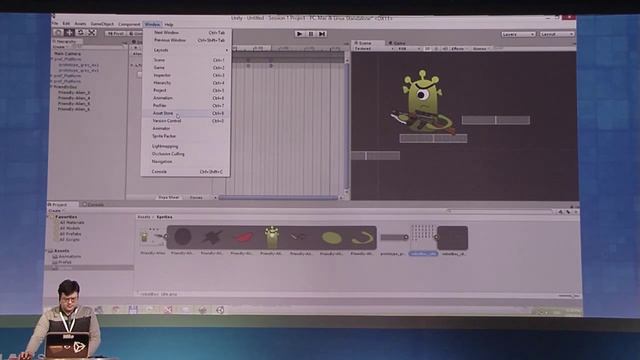Select the Hand tool in Unity toolbar
This screenshot has width=640, height=360.
click(x=58, y=33)
